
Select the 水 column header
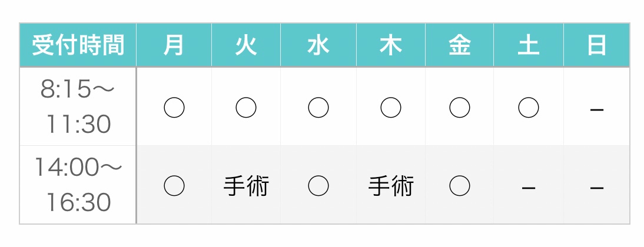[318, 45]
